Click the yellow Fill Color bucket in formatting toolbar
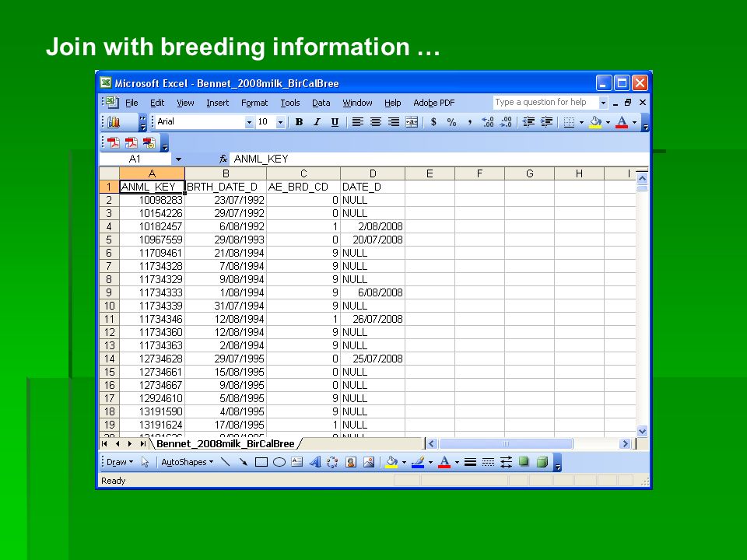Viewport: 747px width, 560px height. point(595,122)
